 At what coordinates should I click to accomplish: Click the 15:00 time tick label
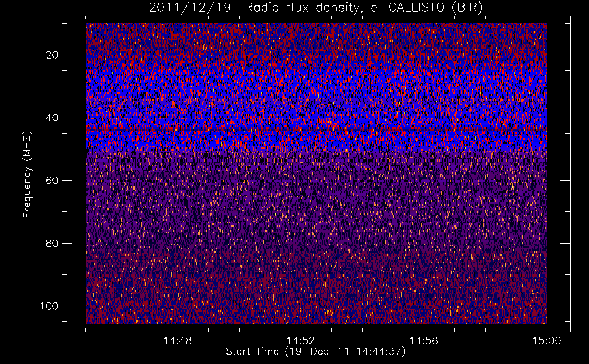point(547,341)
